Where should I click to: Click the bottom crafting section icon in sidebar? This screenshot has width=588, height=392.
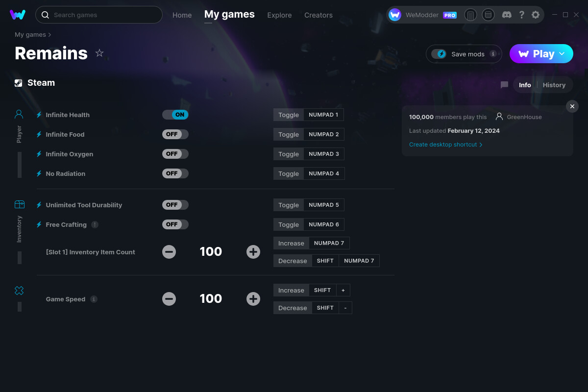pos(19,290)
